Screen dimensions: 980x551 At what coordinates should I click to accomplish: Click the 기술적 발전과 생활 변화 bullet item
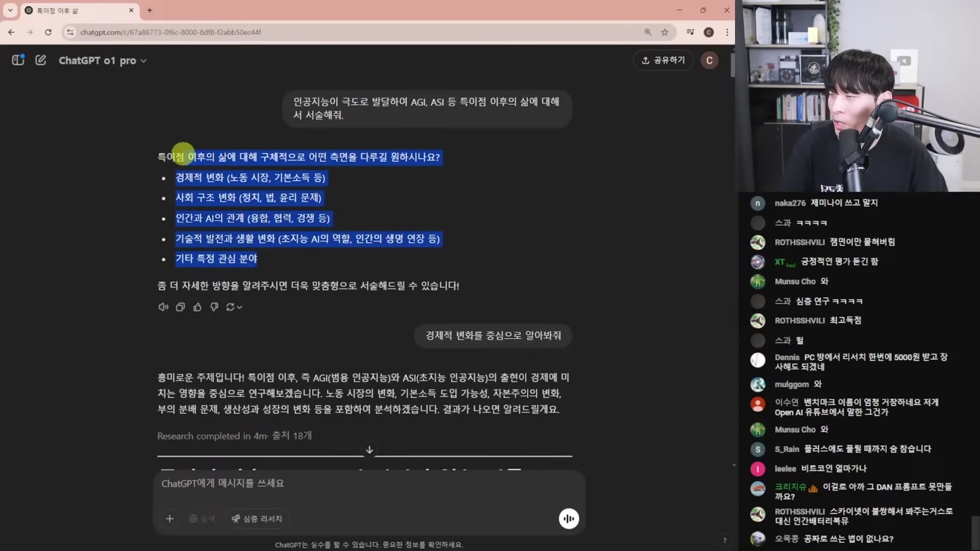(x=308, y=238)
